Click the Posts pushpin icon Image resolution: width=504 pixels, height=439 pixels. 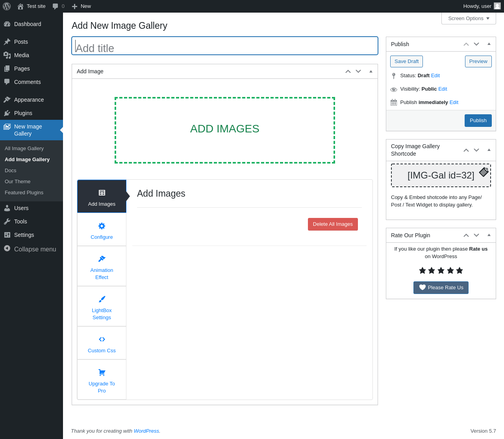coord(7,42)
